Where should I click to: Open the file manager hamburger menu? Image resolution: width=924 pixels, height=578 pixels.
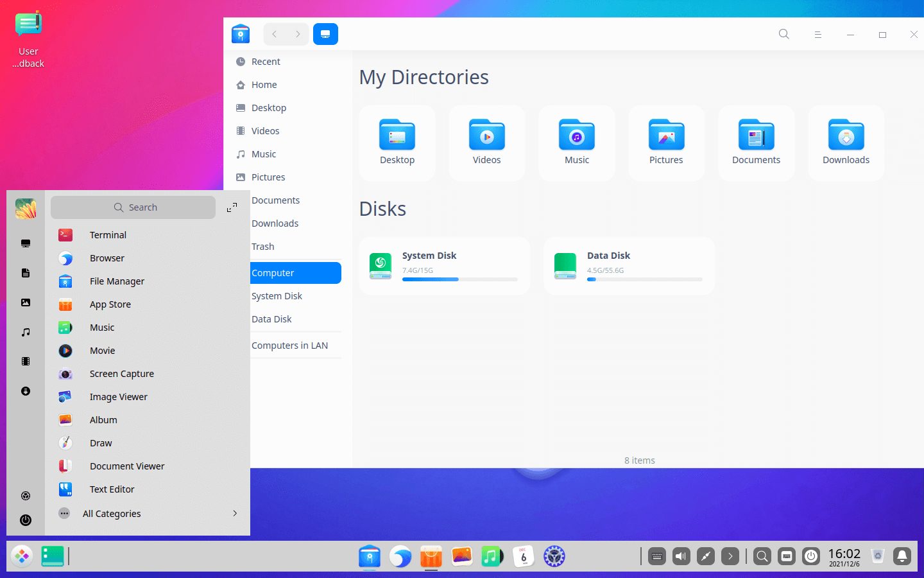coord(817,34)
